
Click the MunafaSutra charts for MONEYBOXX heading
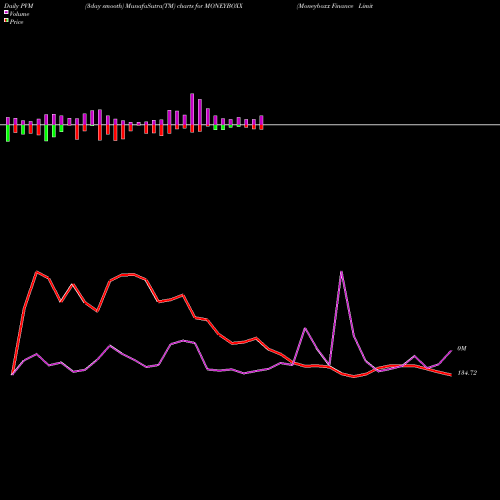point(164,6)
